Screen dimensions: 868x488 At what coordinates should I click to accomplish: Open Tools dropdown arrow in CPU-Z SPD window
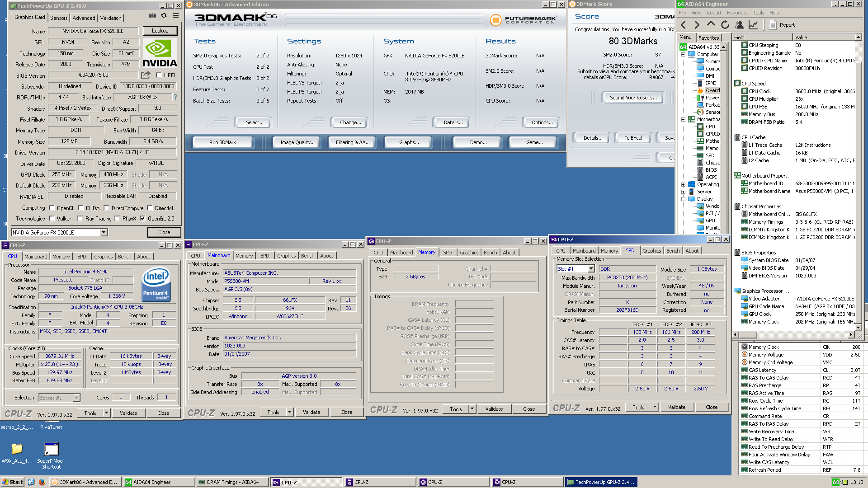tap(654, 407)
